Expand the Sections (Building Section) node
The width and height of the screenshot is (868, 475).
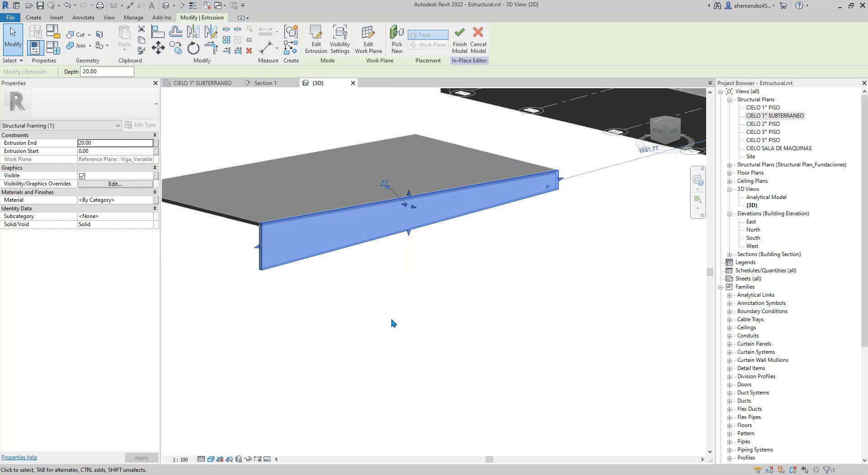pyautogui.click(x=729, y=255)
